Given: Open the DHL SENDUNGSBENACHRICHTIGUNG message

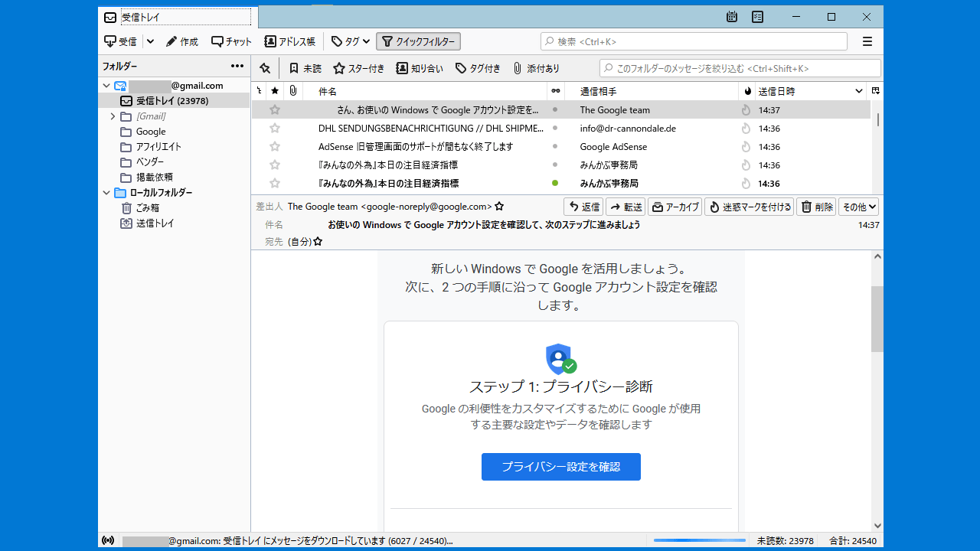Looking at the screenshot, I should pos(431,128).
